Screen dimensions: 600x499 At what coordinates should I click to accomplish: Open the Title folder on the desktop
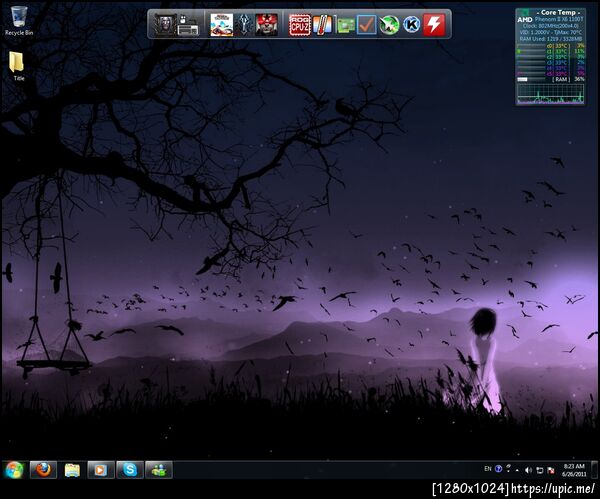(18, 66)
